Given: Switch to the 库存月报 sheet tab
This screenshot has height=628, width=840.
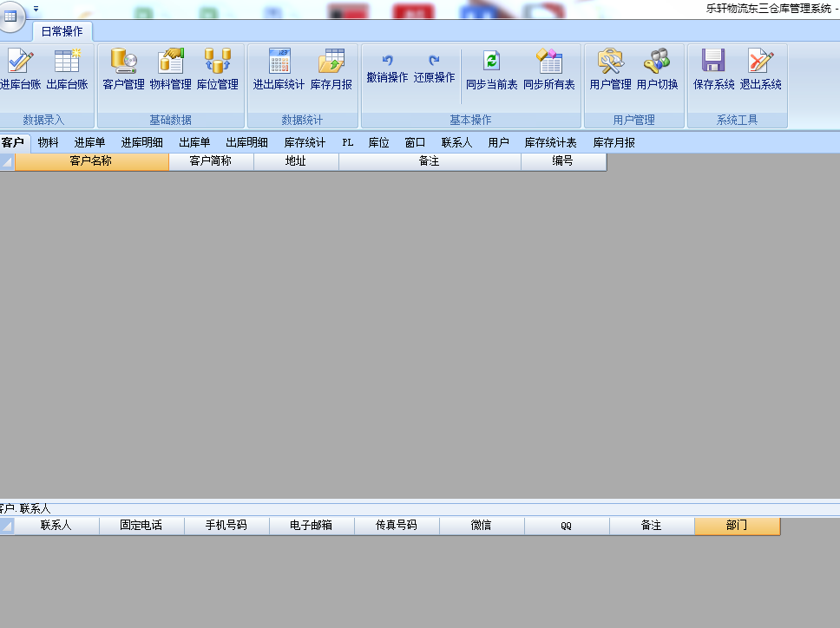Looking at the screenshot, I should (x=614, y=142).
